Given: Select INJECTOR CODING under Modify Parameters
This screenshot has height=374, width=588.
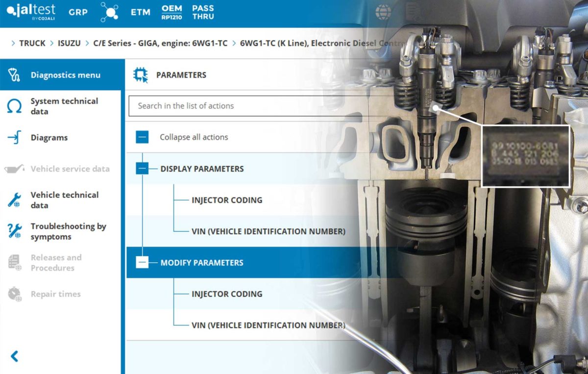Looking at the screenshot, I should [x=226, y=294].
